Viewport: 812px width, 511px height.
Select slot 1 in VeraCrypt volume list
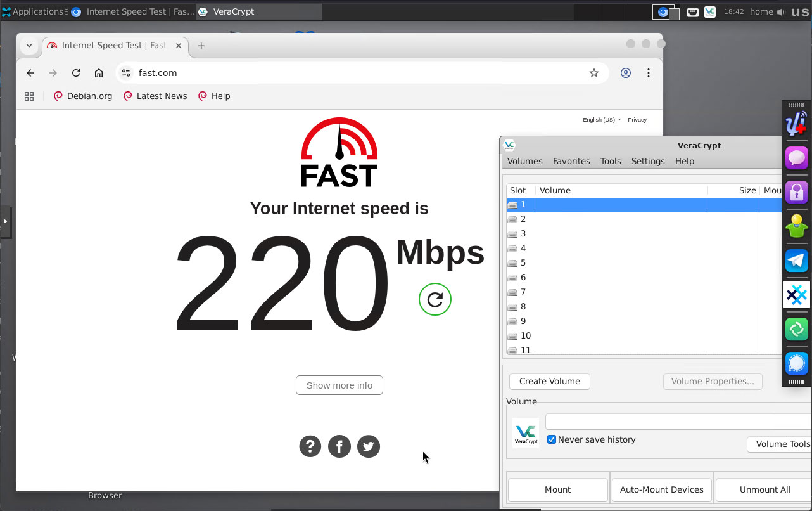pyautogui.click(x=644, y=205)
